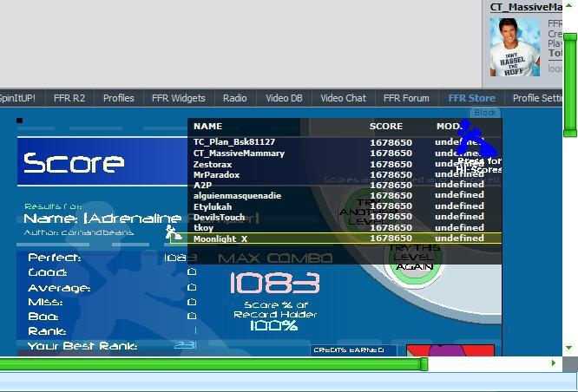Click the Your Best Rank label

point(82,346)
